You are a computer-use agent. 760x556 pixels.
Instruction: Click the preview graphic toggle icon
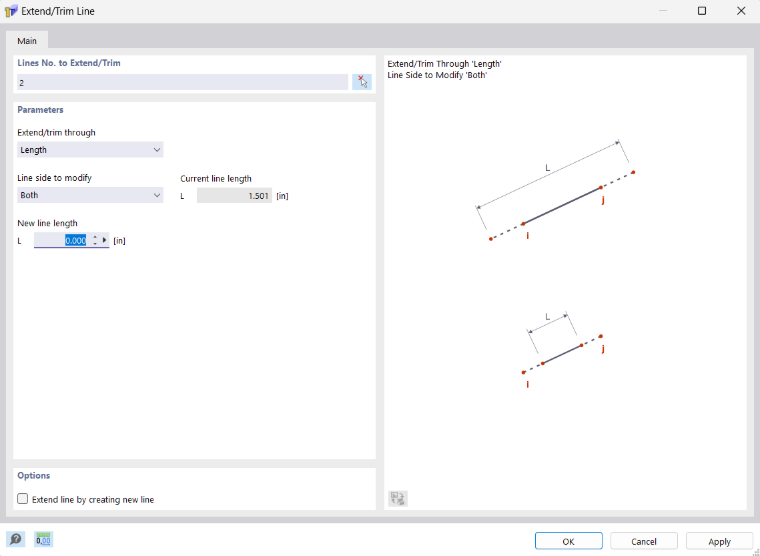[x=398, y=498]
